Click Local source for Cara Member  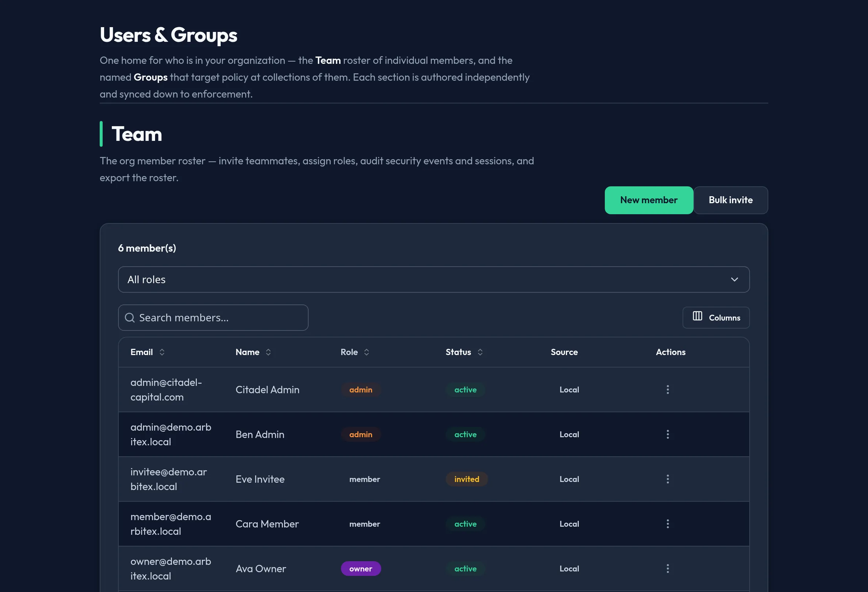569,524
